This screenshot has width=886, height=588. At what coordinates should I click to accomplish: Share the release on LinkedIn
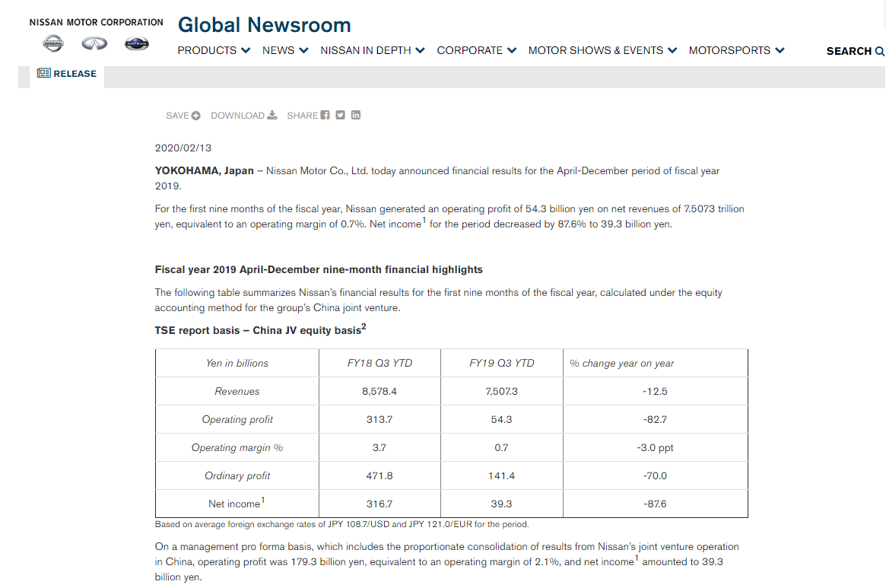click(x=356, y=116)
